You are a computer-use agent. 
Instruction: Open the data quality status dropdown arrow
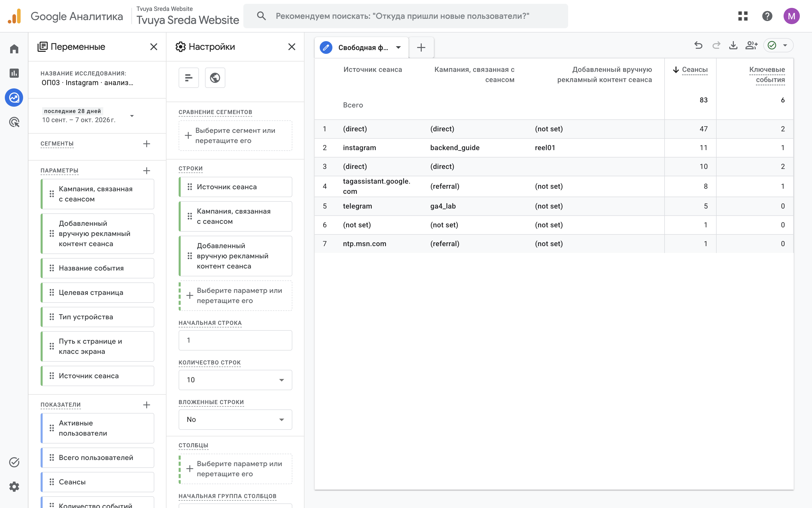click(x=785, y=45)
